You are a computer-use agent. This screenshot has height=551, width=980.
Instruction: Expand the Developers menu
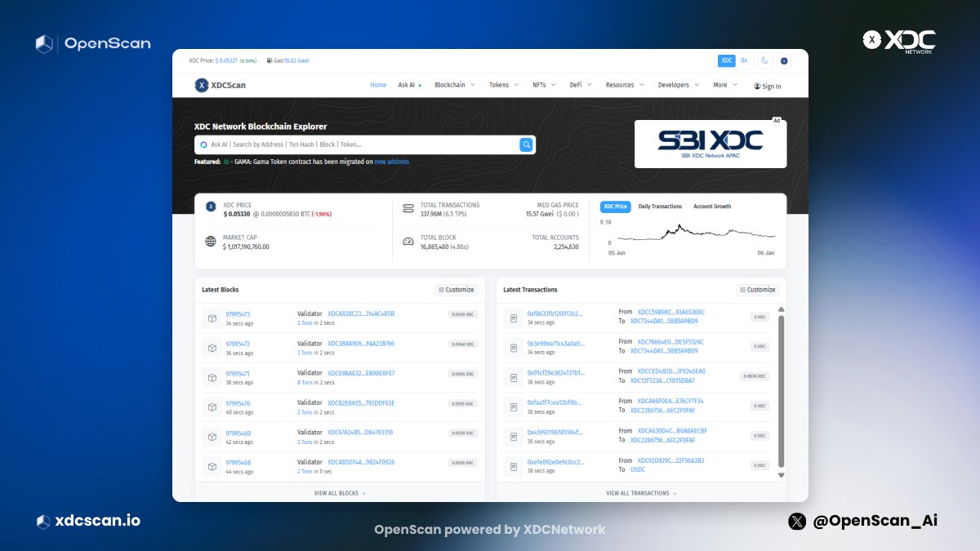[678, 85]
